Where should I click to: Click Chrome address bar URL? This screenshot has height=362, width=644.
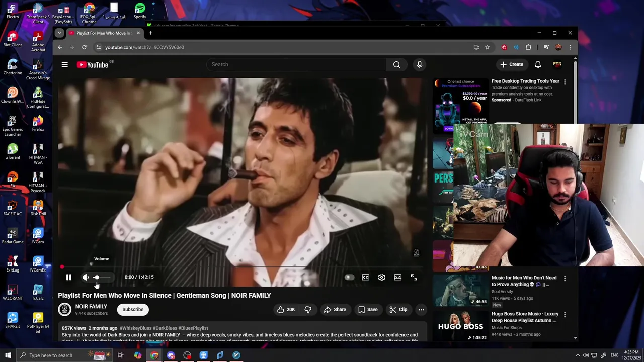(x=144, y=47)
